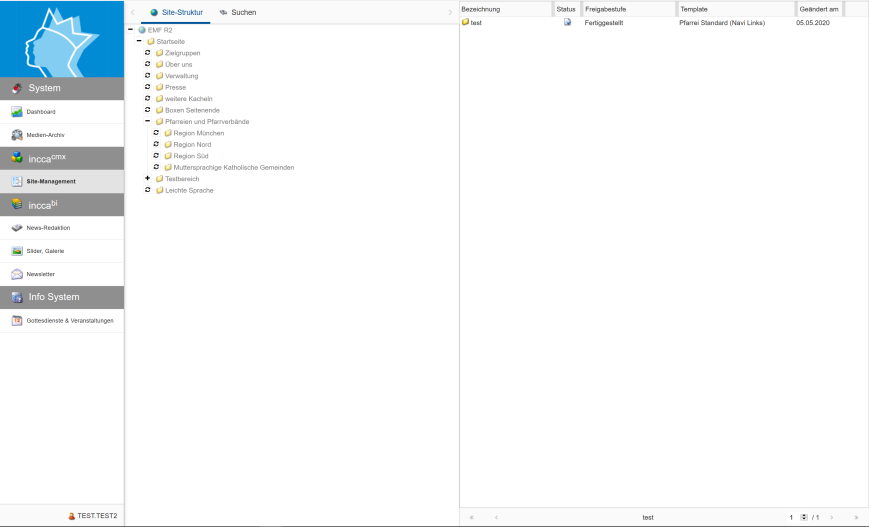Screen dimensions: 869x527
Task: Click the page number stepper
Action: coord(804,517)
